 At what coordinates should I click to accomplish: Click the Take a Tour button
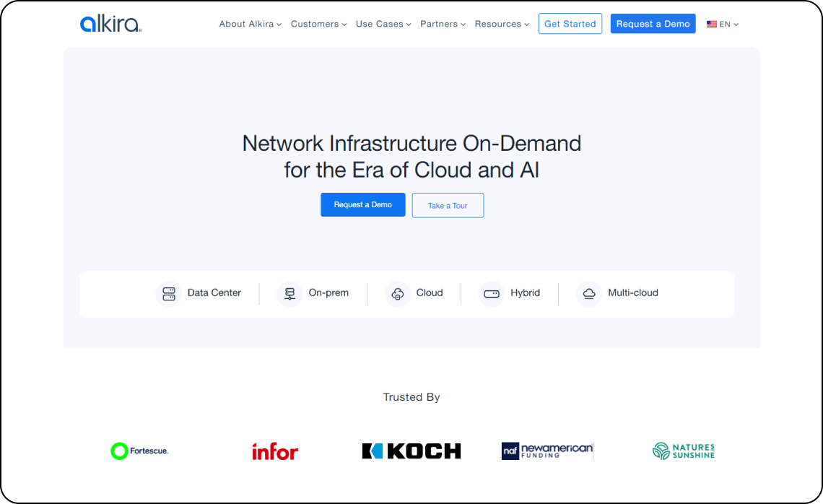coord(448,205)
